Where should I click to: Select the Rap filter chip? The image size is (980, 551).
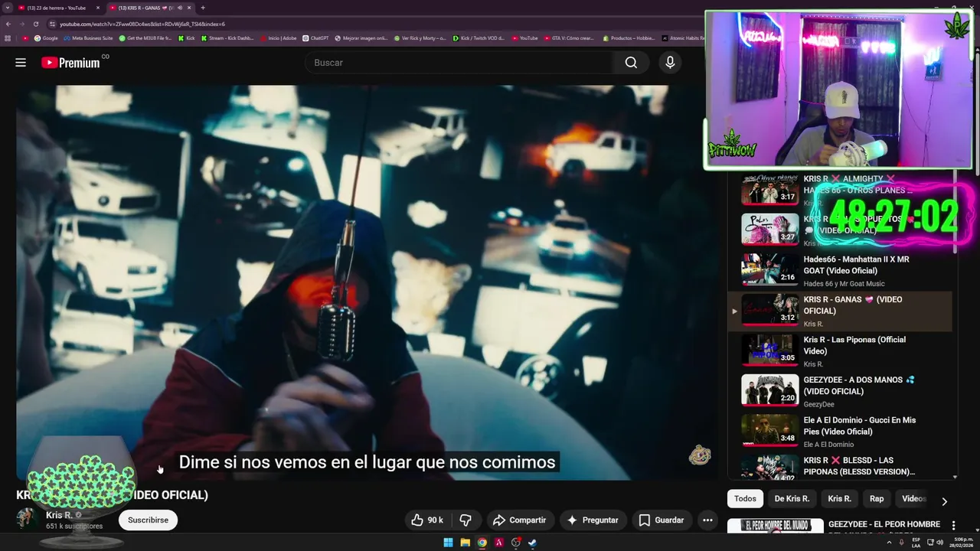(x=877, y=499)
